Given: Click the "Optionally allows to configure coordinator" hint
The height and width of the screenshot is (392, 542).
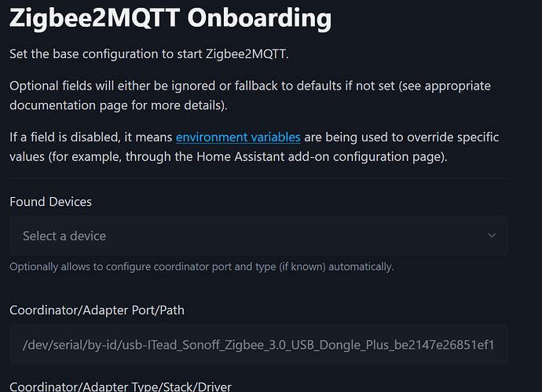Looking at the screenshot, I should click(201, 267).
